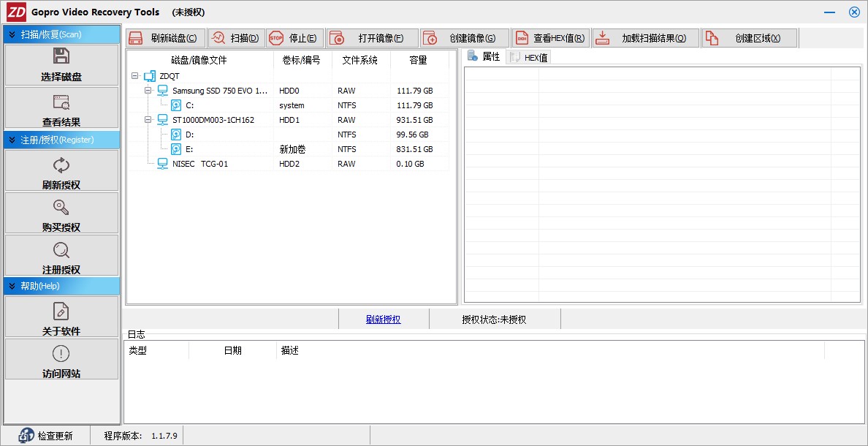
Task: Switch to the HEX值 tab
Action: point(529,57)
